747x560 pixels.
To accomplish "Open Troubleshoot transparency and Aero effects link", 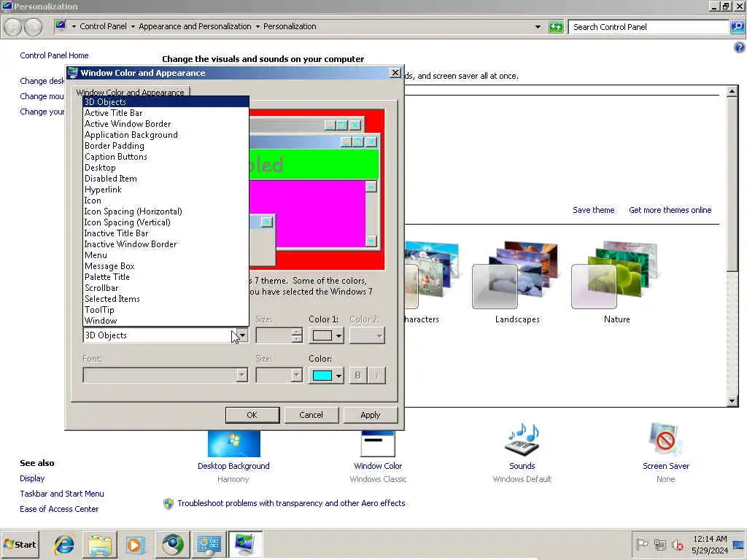I will 291,503.
